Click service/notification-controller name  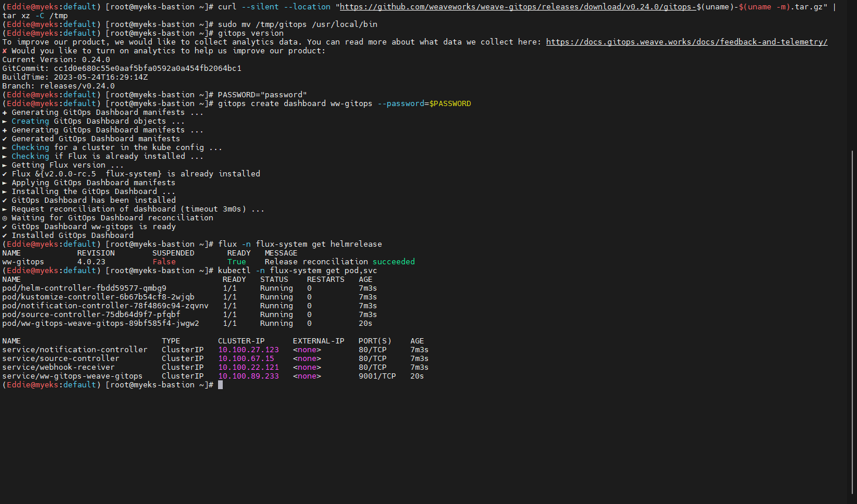[x=75, y=350]
